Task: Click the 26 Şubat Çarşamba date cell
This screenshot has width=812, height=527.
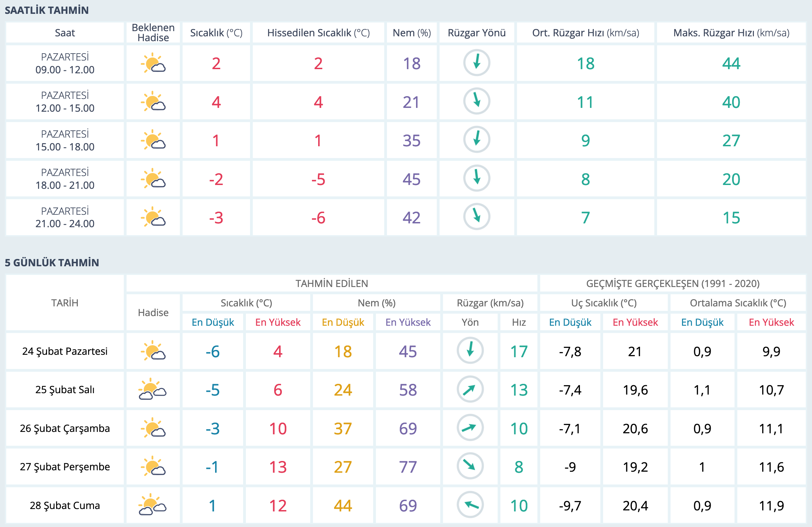Action: (x=65, y=428)
